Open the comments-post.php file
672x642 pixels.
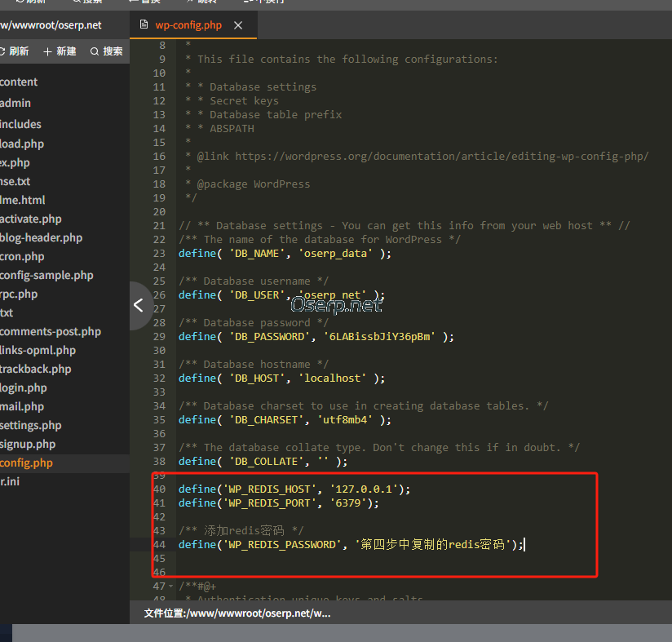(x=51, y=332)
